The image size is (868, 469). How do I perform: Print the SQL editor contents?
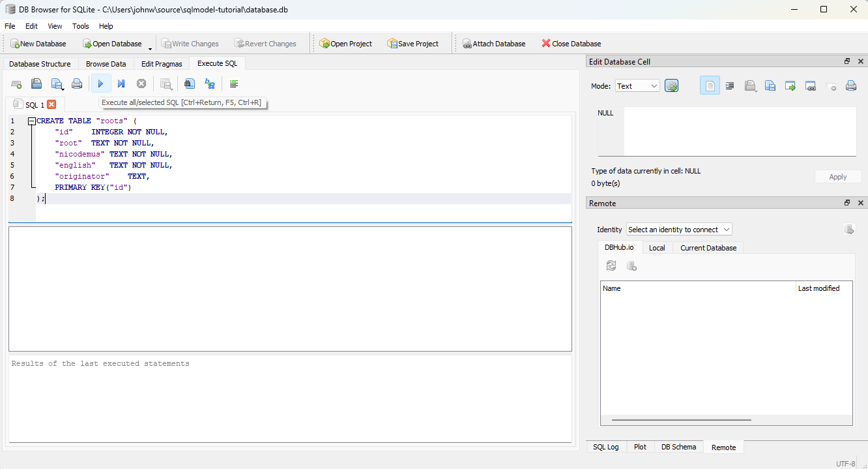point(77,83)
